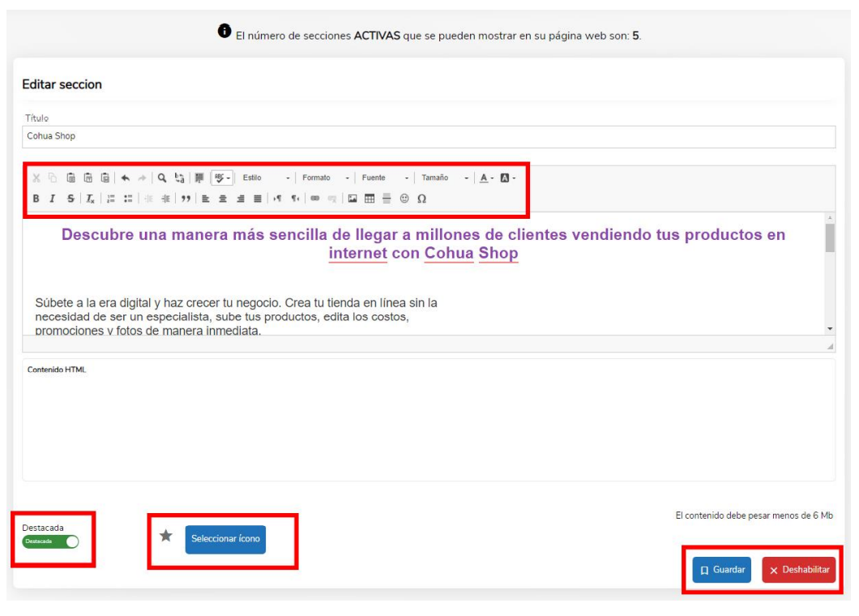Click the editor vertical scrollbar thumb
This screenshot has height=616, width=859.
[x=830, y=237]
